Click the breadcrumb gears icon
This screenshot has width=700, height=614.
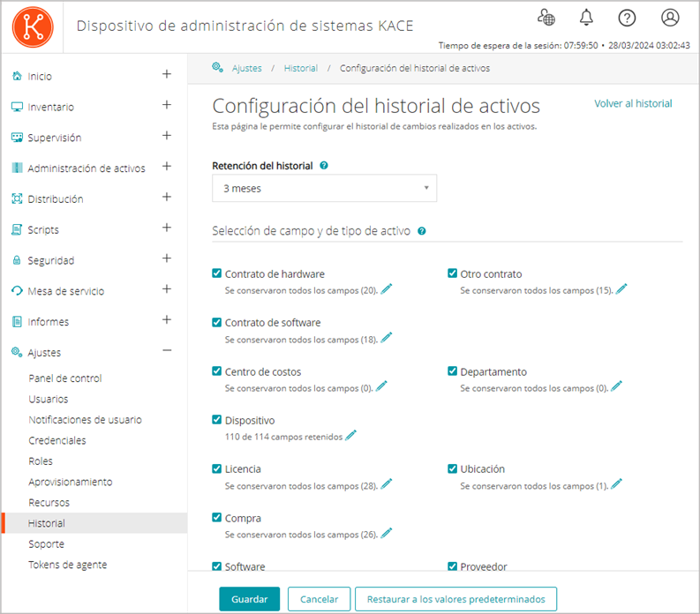(x=217, y=67)
